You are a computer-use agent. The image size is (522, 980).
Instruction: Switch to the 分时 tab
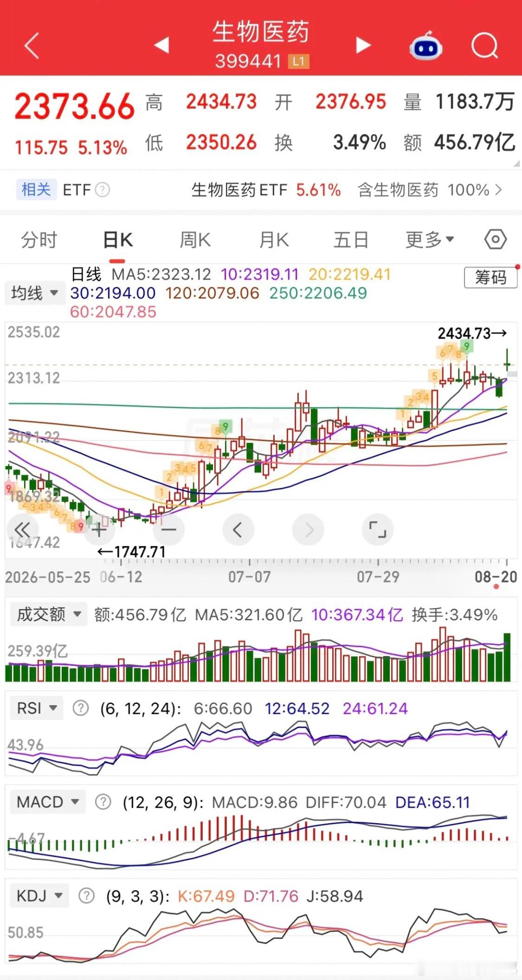click(x=39, y=240)
